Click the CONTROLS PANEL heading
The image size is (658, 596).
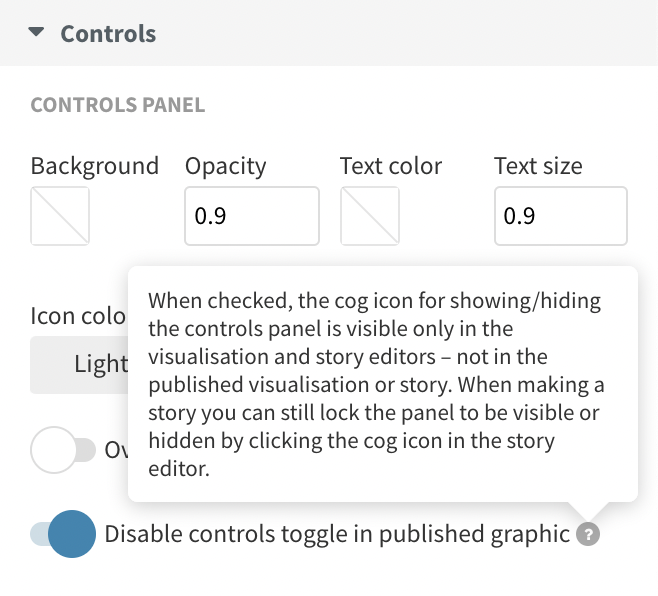(118, 105)
